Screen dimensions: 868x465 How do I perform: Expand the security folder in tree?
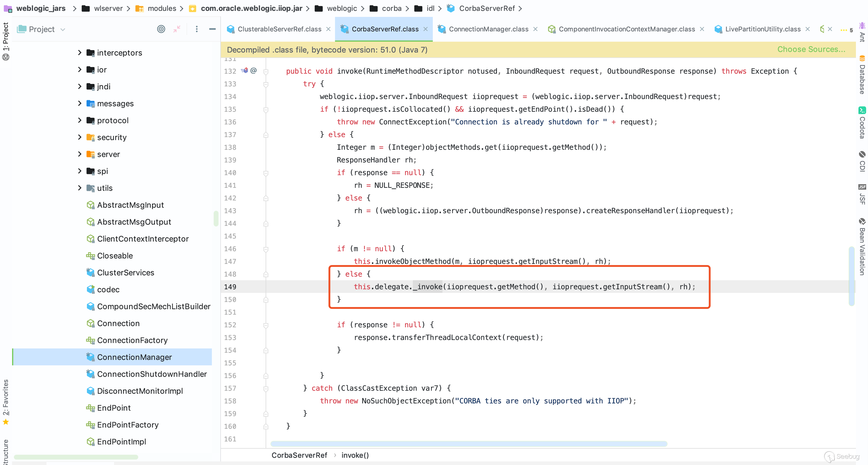pyautogui.click(x=79, y=137)
